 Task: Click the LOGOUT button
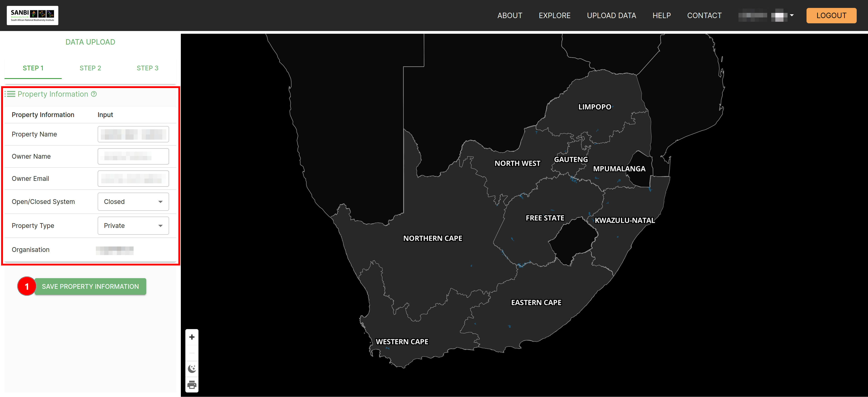[x=830, y=15]
